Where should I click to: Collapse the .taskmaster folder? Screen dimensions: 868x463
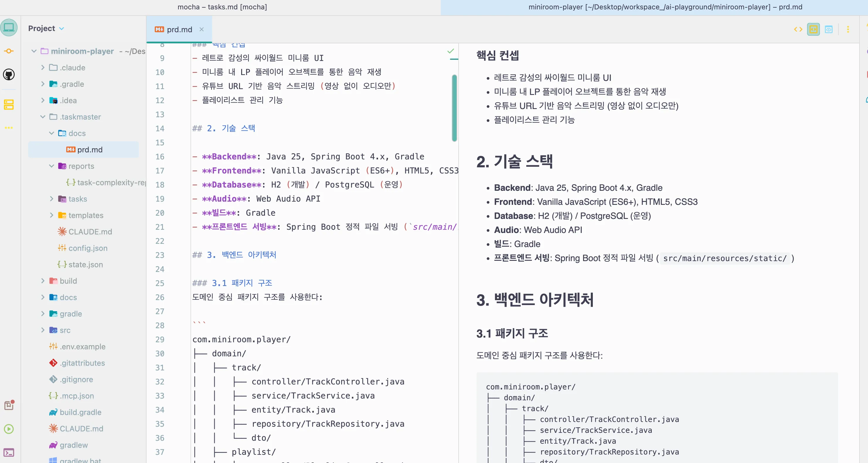42,117
